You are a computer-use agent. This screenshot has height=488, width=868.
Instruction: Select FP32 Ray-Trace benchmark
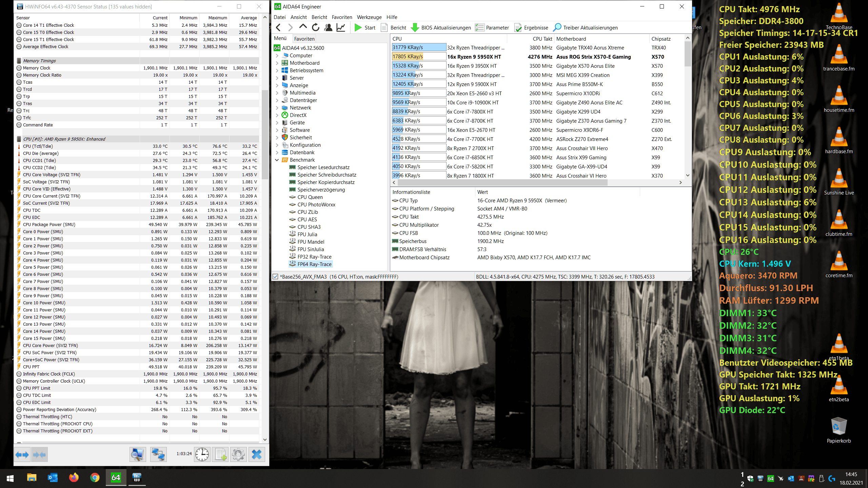[x=314, y=257]
